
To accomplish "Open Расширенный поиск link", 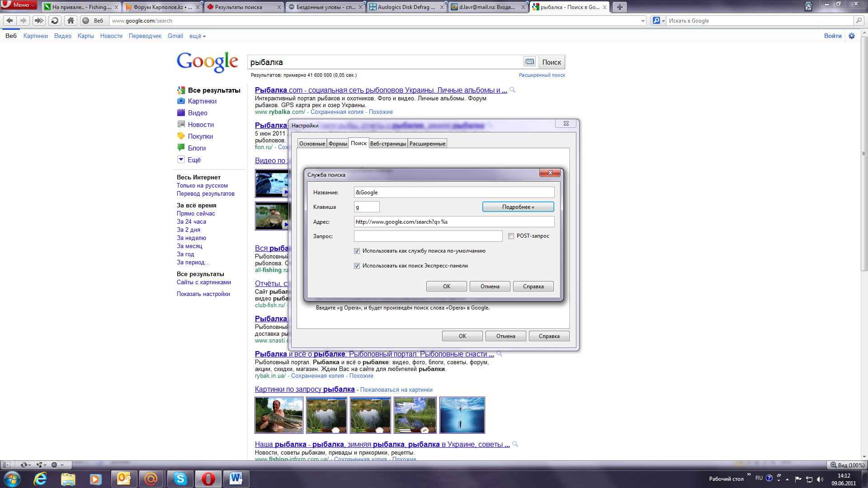I will coord(542,75).
